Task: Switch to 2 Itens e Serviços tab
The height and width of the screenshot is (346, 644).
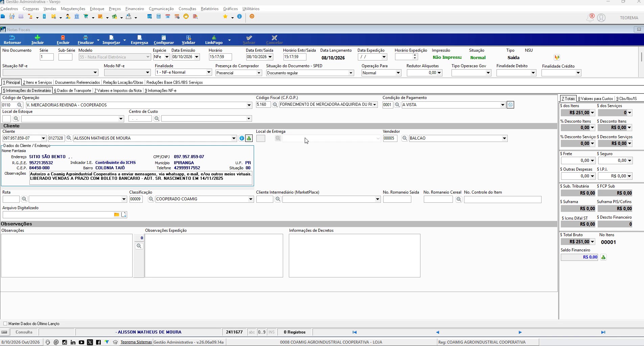Action: (x=37, y=82)
